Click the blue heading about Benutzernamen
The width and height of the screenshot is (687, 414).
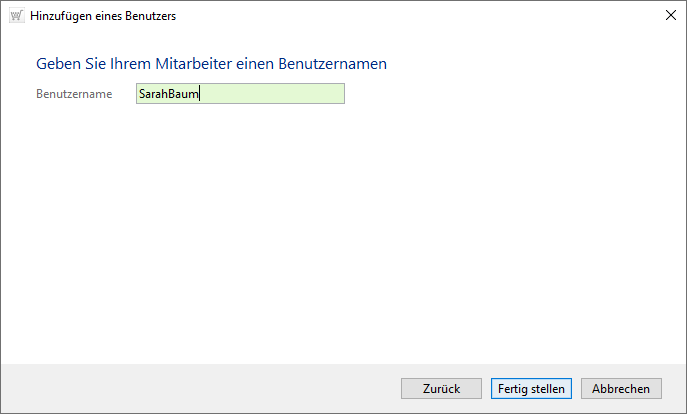(211, 64)
